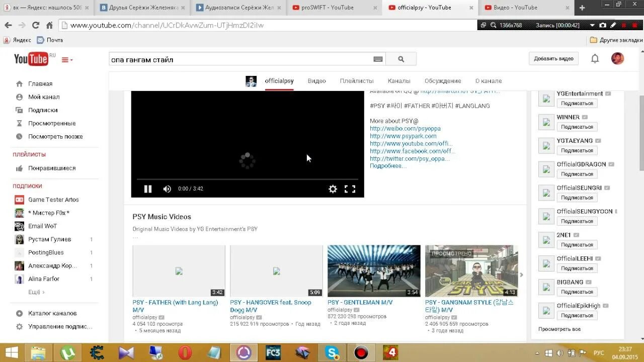Switch to the Видео tab
This screenshot has height=362, width=644.
[317, 81]
